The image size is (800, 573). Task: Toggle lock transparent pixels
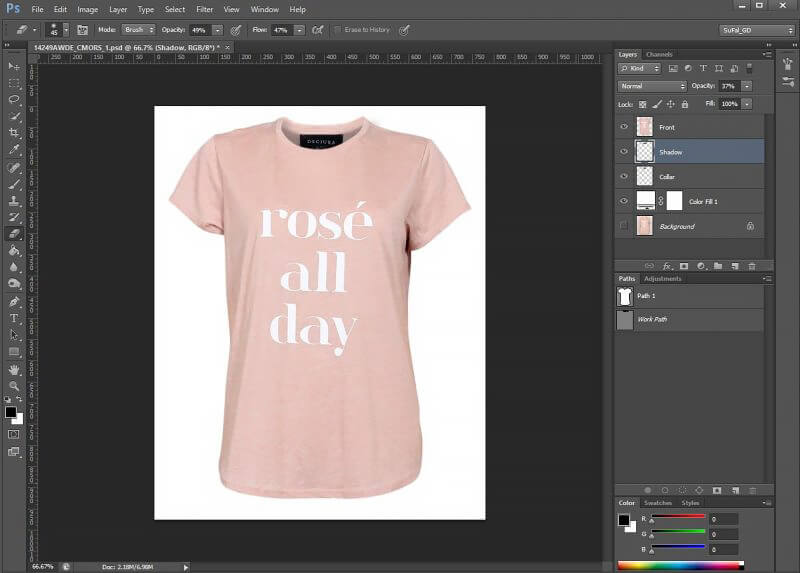(642, 104)
